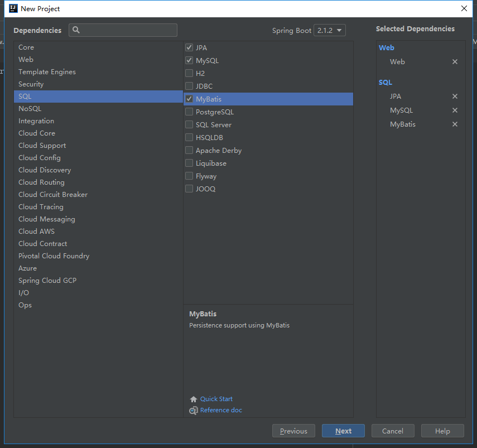Check the Flyway checkbox

(x=189, y=176)
